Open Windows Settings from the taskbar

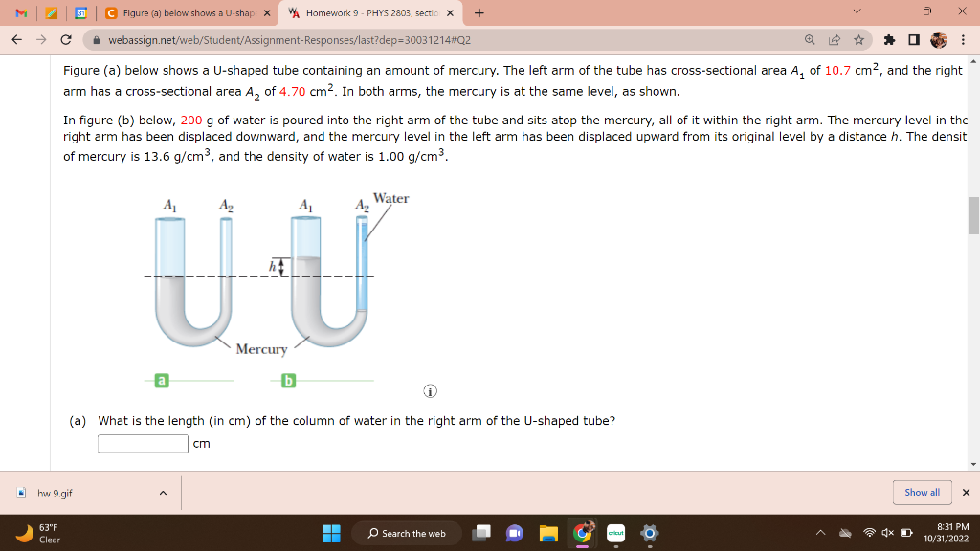[x=648, y=533]
